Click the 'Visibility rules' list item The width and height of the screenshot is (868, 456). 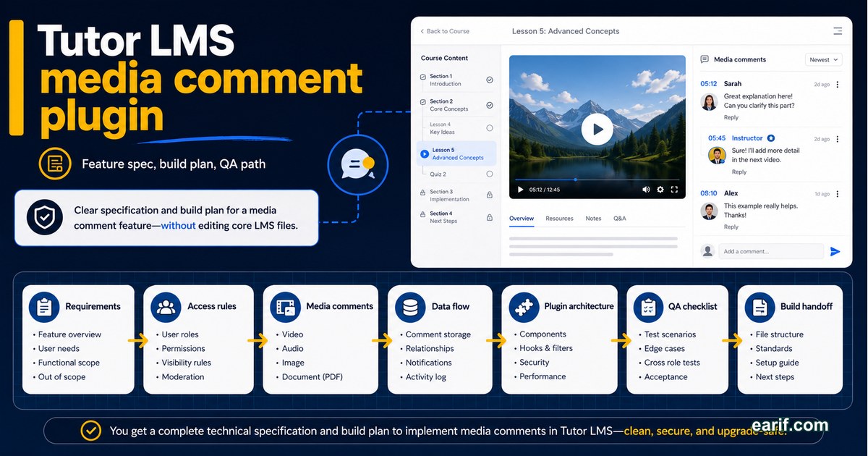click(187, 363)
